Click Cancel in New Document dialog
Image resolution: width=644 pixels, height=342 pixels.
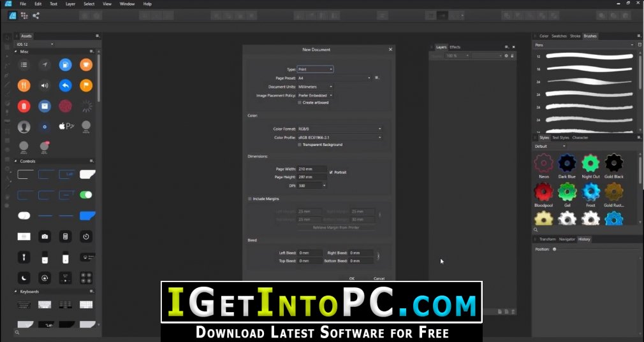[379, 278]
